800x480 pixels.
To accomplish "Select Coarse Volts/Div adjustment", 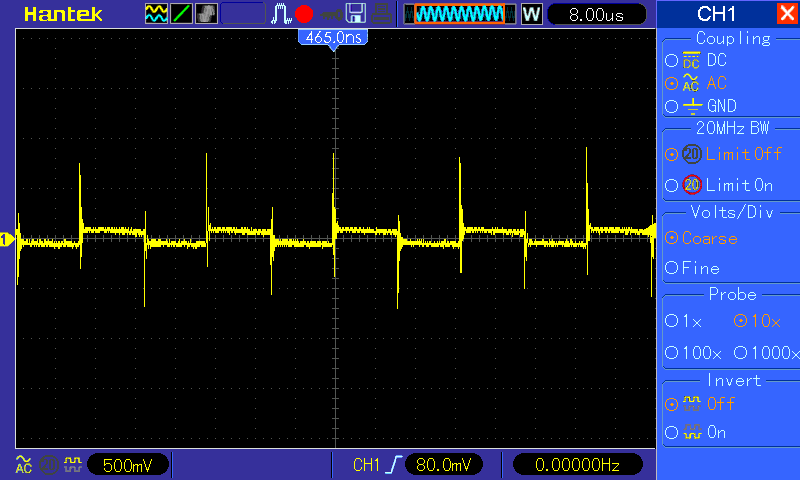I will (x=702, y=238).
